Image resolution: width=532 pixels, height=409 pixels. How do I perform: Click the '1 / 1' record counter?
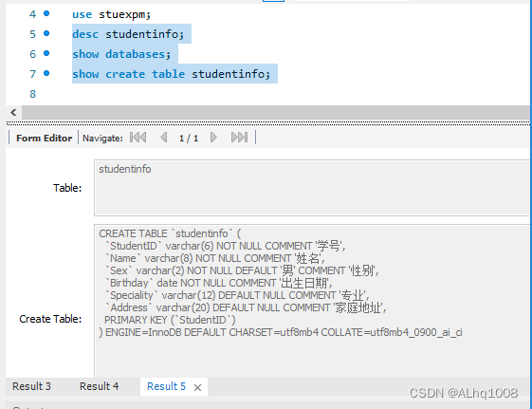[189, 139]
